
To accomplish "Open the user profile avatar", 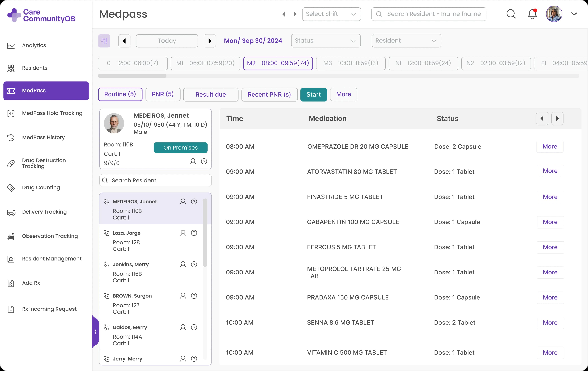I will (x=554, y=14).
